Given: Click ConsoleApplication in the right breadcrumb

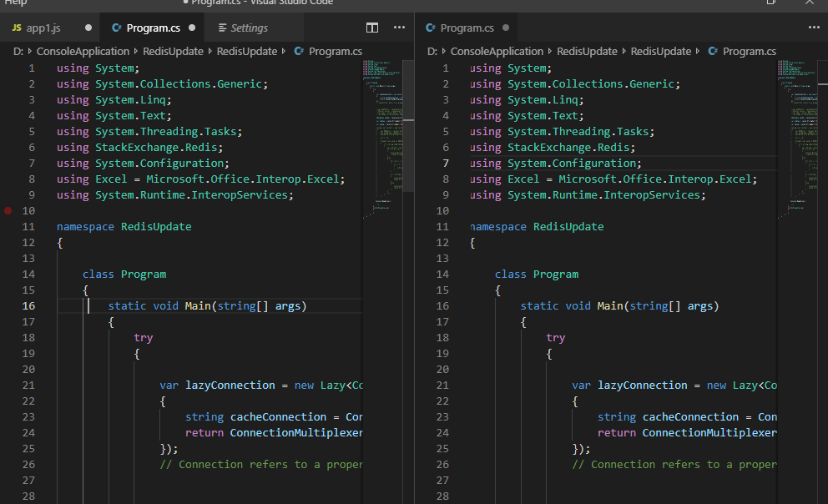Looking at the screenshot, I should click(497, 51).
